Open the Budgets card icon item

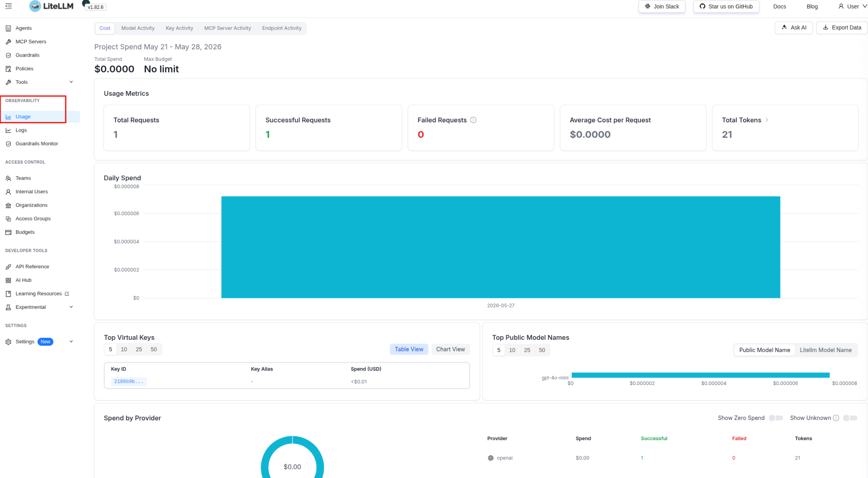pyautogui.click(x=8, y=232)
